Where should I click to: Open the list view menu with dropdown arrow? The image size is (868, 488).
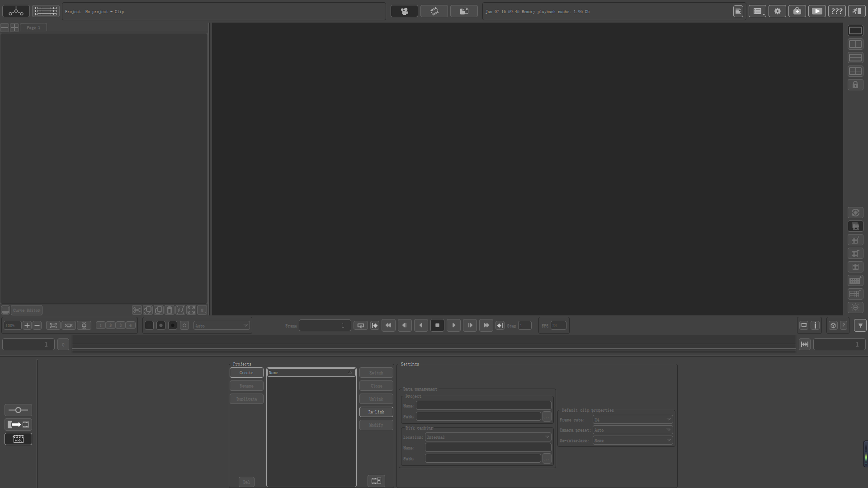[x=757, y=11]
